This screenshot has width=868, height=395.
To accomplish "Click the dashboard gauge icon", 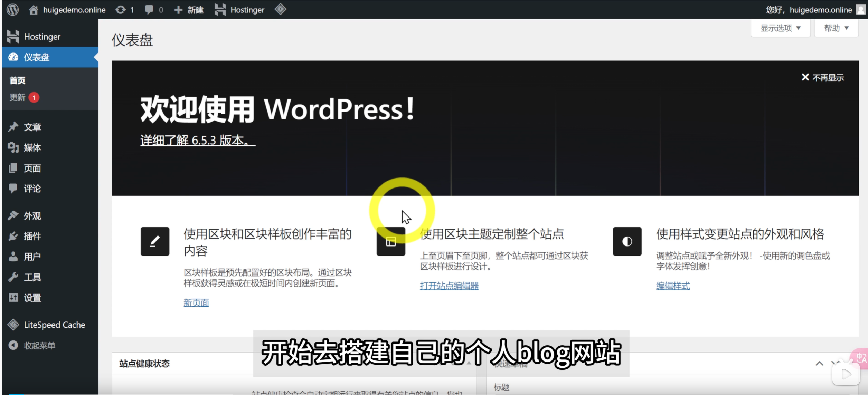I will point(13,57).
